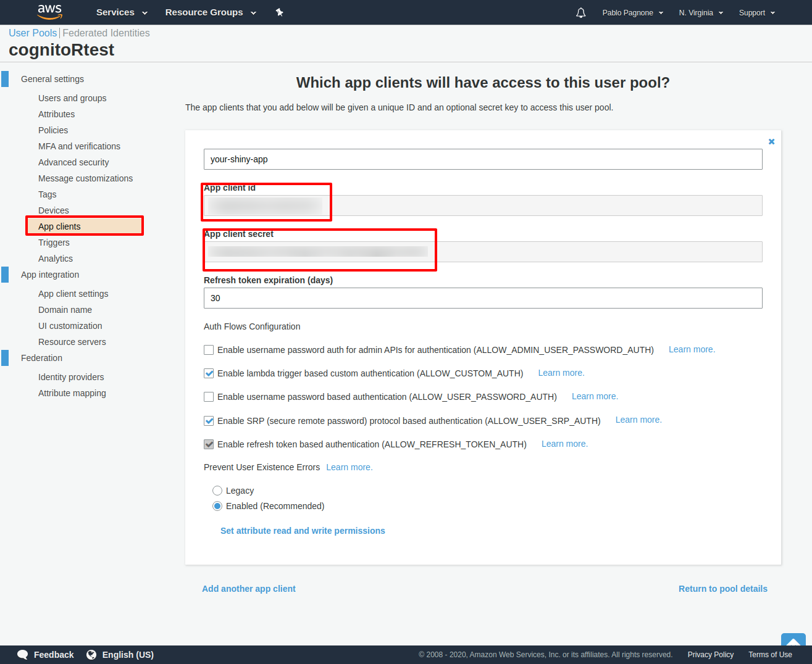This screenshot has height=664, width=812.
Task: Click the pin shortcut icon in navbar
Action: point(279,12)
